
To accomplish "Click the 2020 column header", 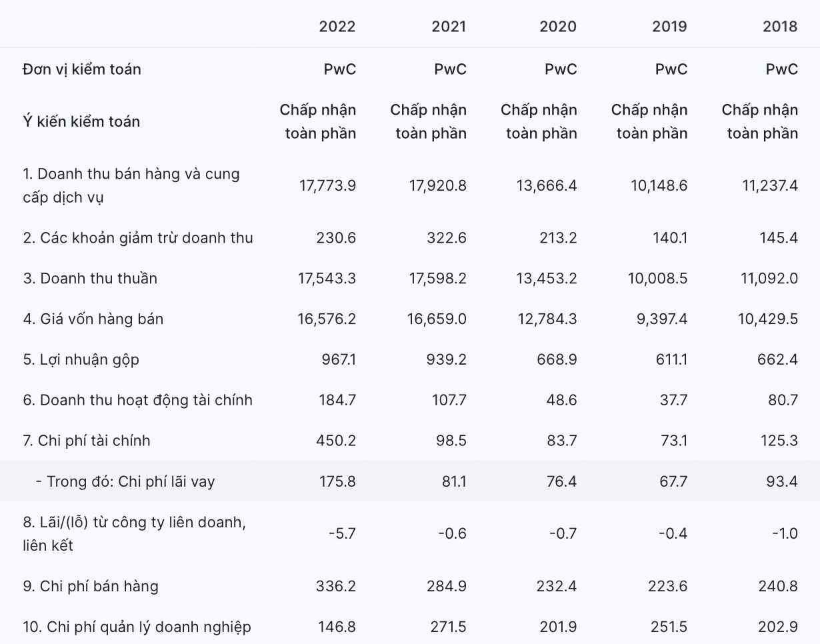I will (x=558, y=27).
